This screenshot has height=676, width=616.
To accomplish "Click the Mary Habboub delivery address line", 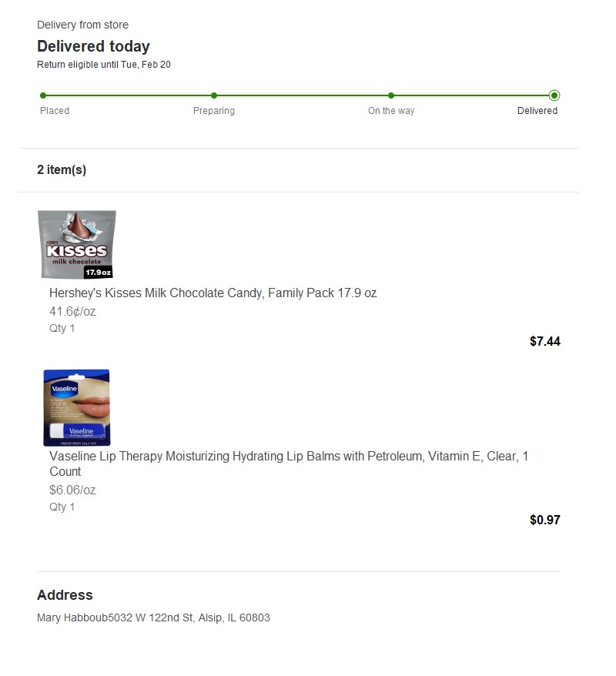I will tap(153, 617).
